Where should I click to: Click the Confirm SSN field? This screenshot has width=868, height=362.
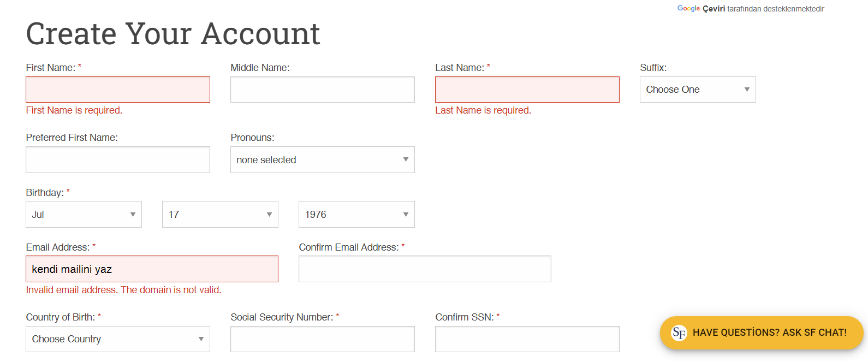point(527,339)
